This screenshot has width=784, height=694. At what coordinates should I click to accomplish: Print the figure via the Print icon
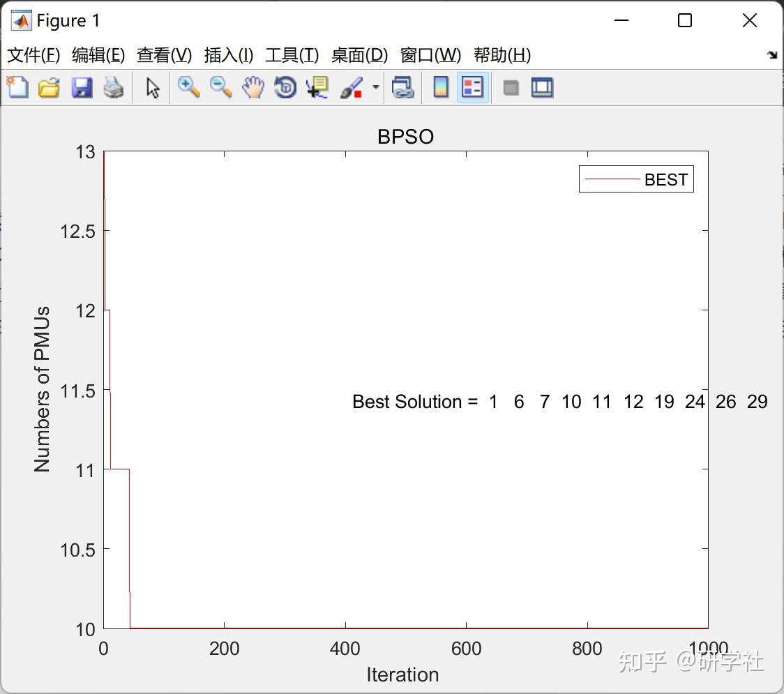point(114,87)
